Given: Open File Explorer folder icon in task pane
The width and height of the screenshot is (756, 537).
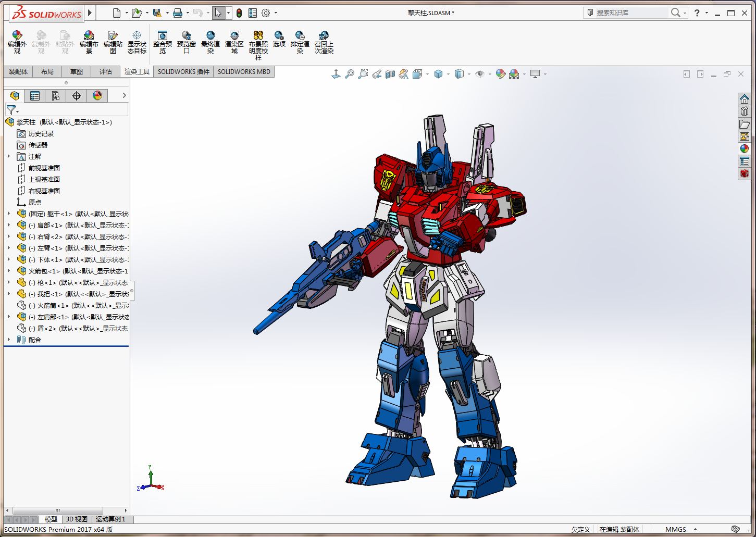Looking at the screenshot, I should 745,124.
